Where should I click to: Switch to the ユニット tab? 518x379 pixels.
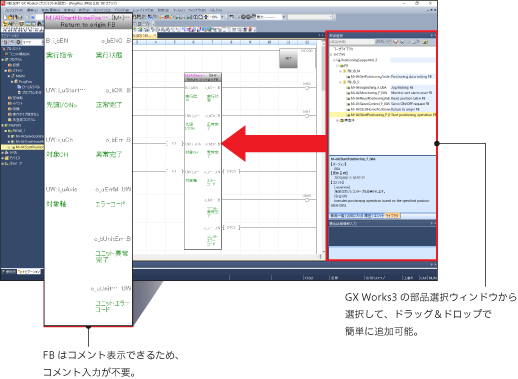click(379, 216)
